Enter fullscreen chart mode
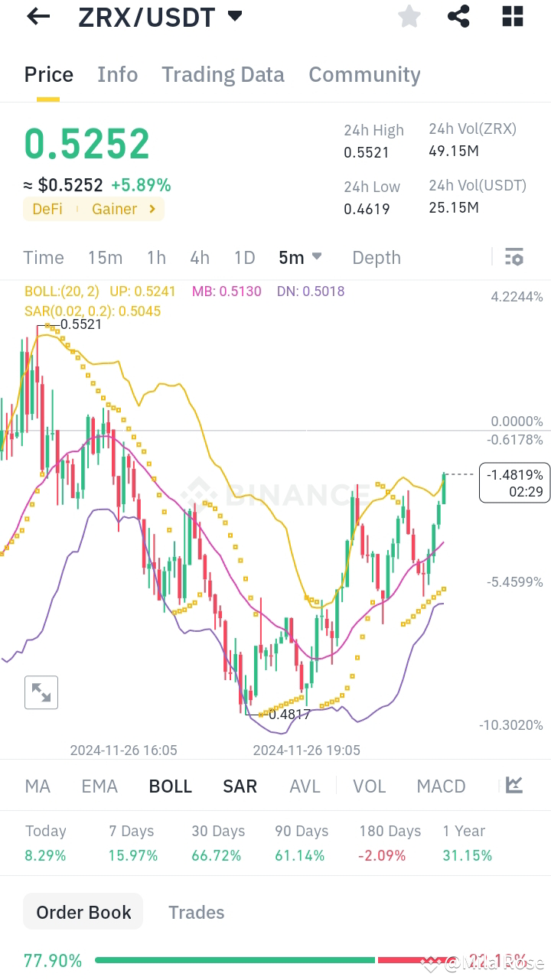Screen dimensions: 551x980 pyautogui.click(x=41, y=692)
